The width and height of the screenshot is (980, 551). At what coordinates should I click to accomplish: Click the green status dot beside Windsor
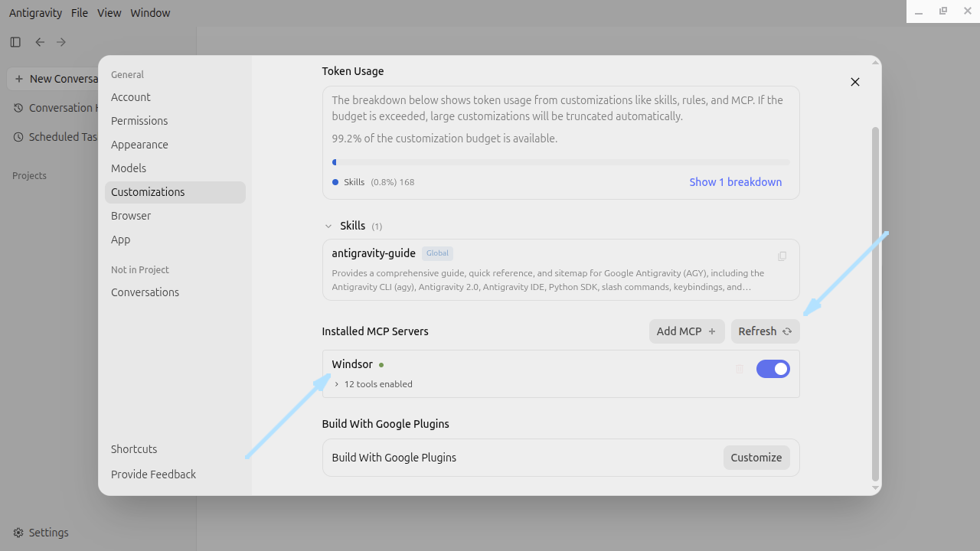click(381, 365)
